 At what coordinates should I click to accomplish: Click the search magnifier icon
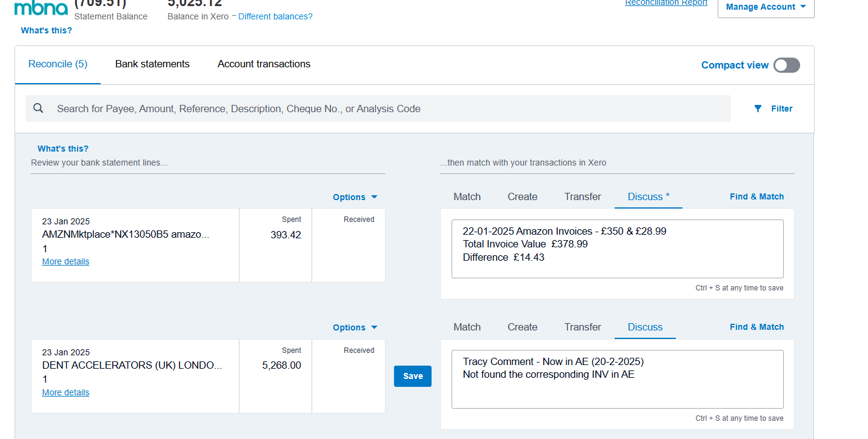tap(38, 109)
